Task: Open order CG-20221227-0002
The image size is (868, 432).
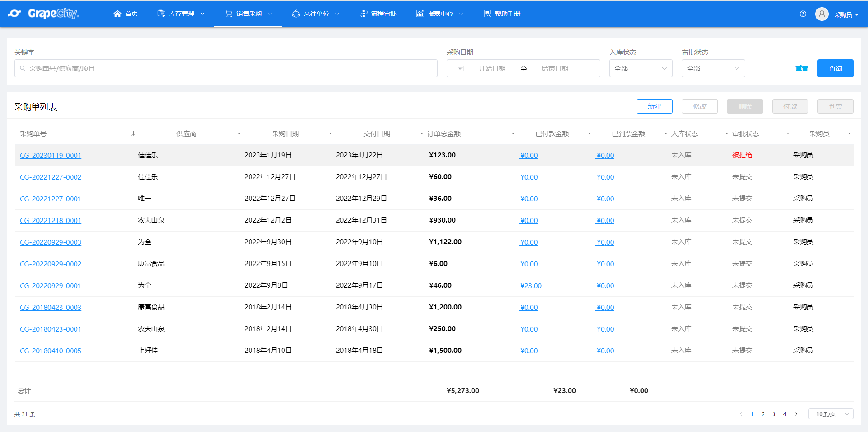Action: pyautogui.click(x=51, y=177)
